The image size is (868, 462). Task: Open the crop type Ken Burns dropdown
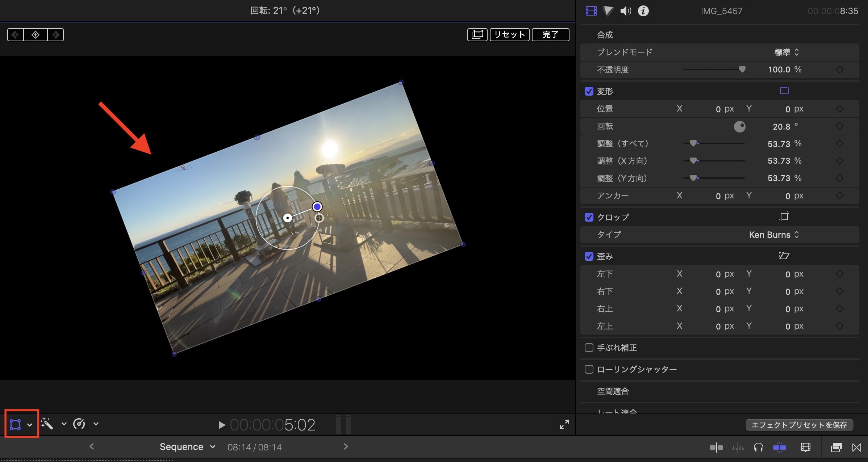click(x=774, y=235)
